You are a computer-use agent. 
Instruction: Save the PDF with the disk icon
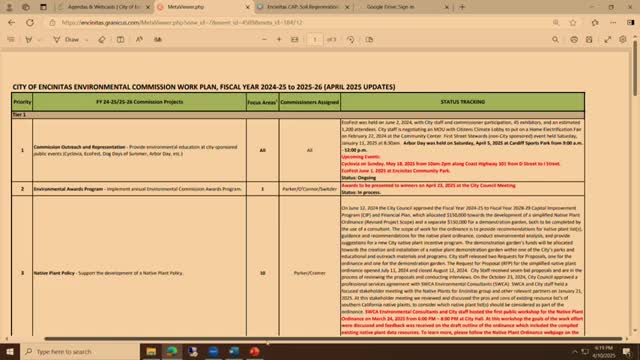pos(589,40)
